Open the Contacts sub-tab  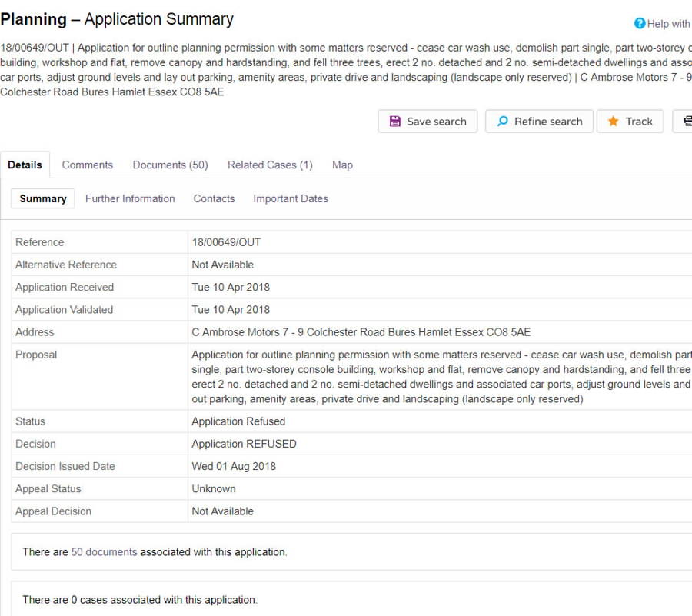tap(214, 198)
